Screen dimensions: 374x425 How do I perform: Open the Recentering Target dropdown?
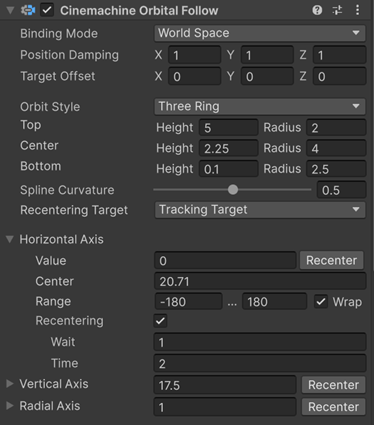[260, 210]
